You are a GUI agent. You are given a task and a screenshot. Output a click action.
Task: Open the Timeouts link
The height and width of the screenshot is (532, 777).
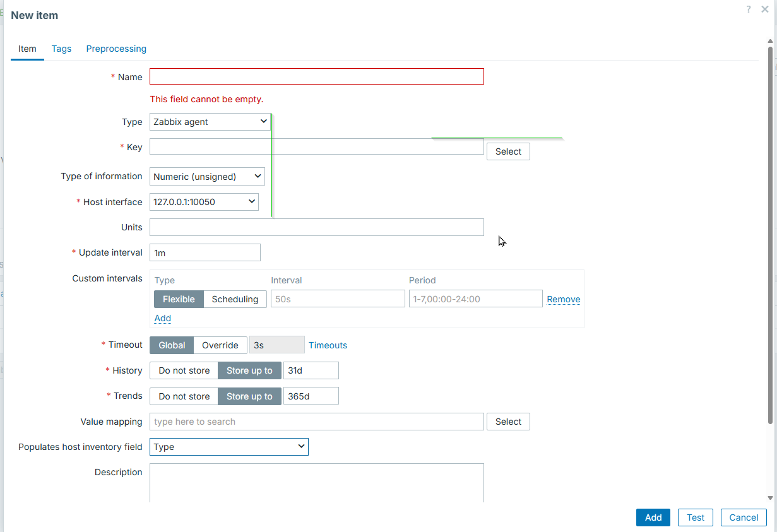328,345
